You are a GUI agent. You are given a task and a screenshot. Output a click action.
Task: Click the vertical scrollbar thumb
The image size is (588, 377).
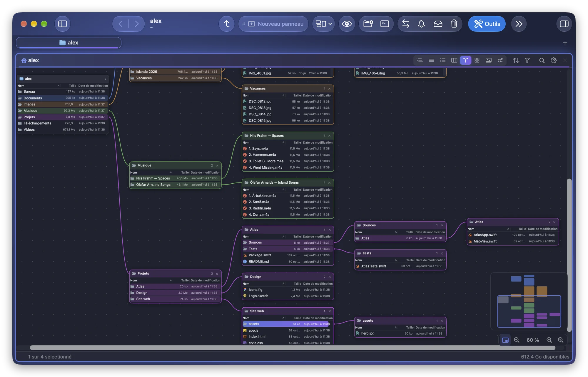pos(569,255)
